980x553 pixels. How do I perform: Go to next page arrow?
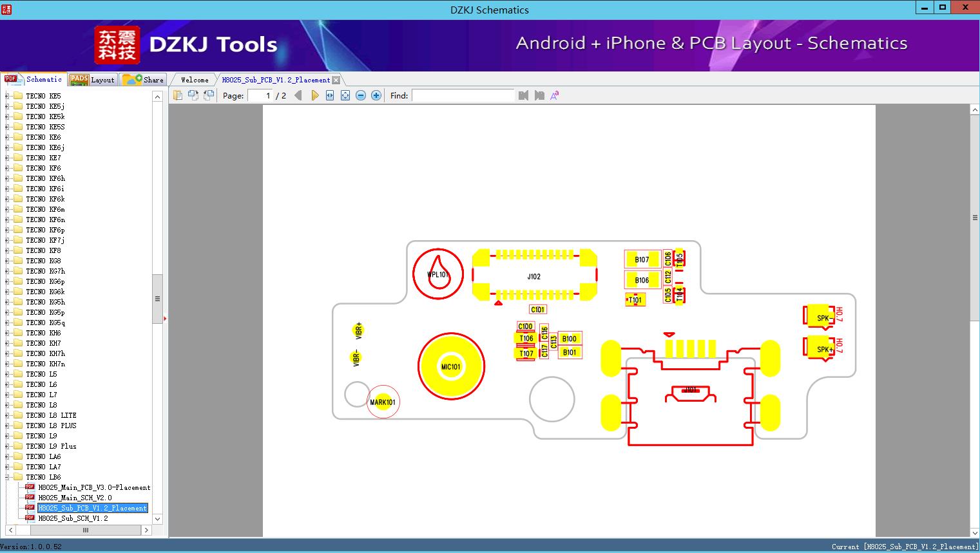click(314, 95)
